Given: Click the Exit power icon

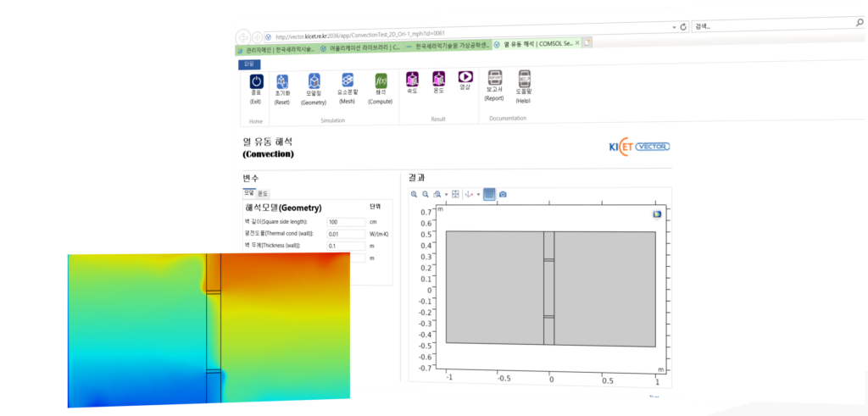Looking at the screenshot, I should coord(256,82).
